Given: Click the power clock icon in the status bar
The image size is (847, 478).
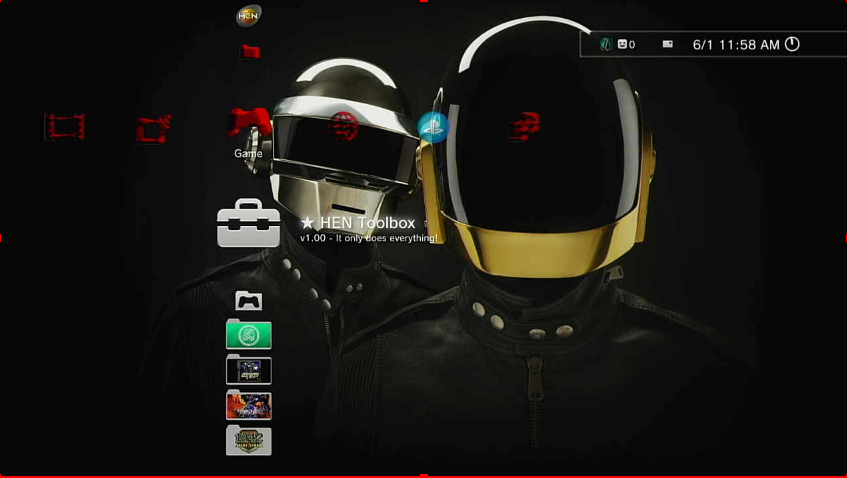Looking at the screenshot, I should click(792, 44).
